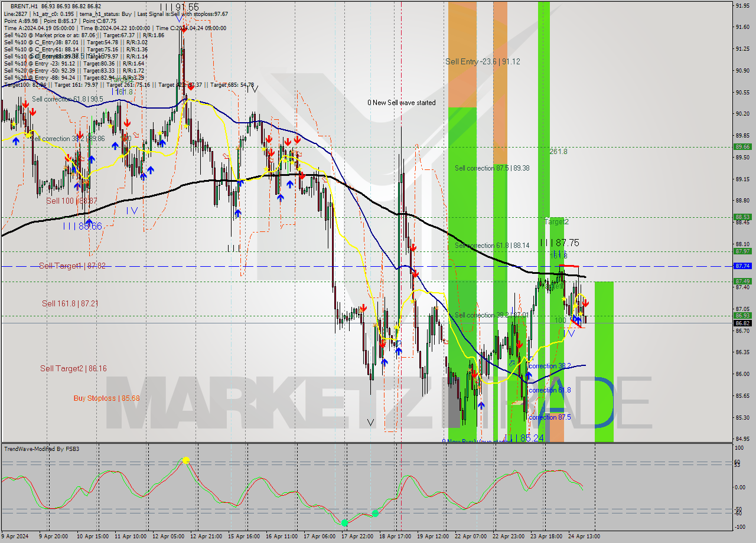Click the blue 'correction 38.2' label
This screenshot has width=756, height=543.
550,366
